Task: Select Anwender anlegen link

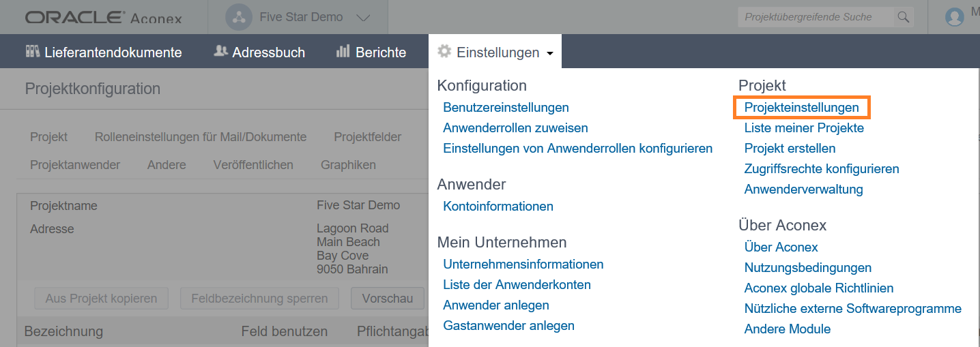Action: click(x=496, y=305)
